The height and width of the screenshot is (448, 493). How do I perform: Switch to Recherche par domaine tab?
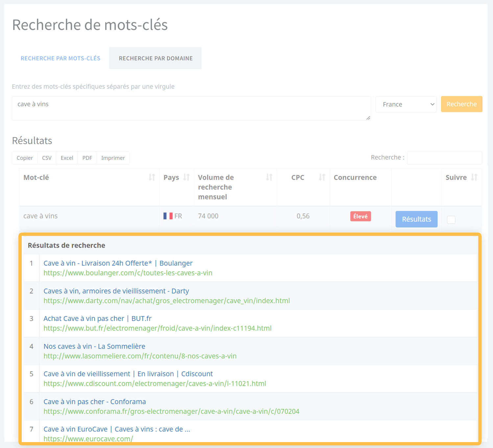[x=155, y=58]
